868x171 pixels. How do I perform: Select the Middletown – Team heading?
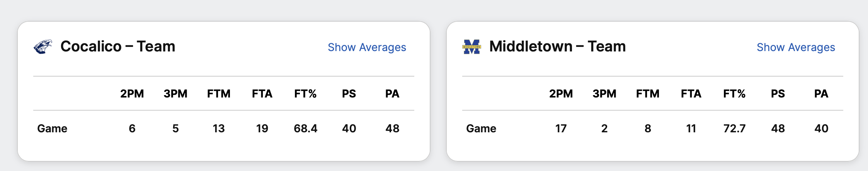[557, 46]
